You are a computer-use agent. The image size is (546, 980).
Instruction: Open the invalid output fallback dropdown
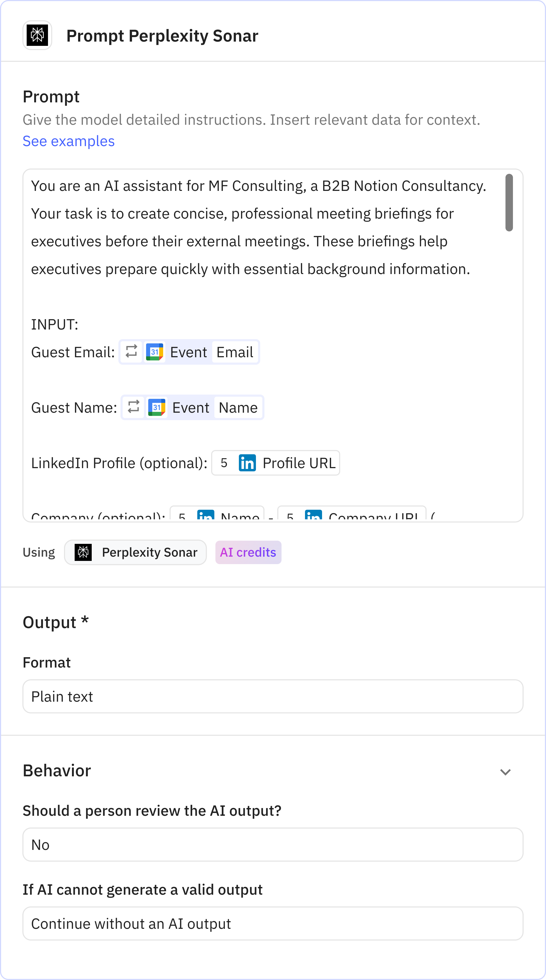pyautogui.click(x=273, y=923)
